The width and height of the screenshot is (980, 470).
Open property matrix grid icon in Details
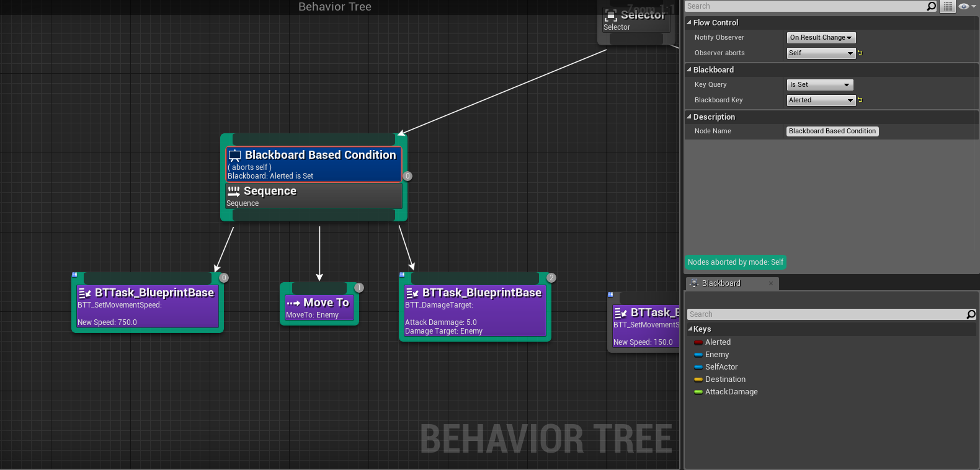[948, 6]
